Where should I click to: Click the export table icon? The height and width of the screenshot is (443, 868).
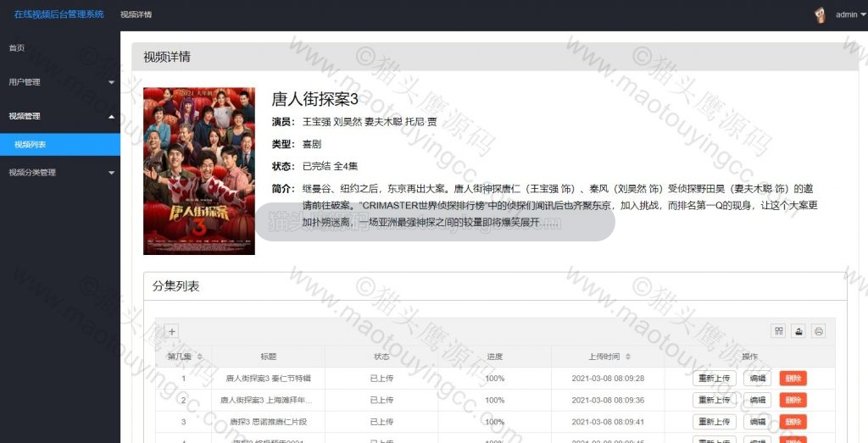coord(798,330)
